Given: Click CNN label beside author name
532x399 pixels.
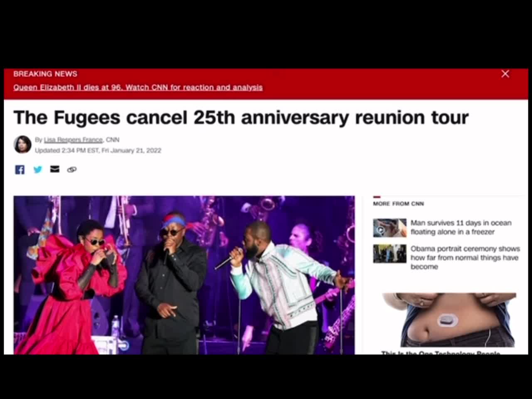Looking at the screenshot, I should (113, 140).
